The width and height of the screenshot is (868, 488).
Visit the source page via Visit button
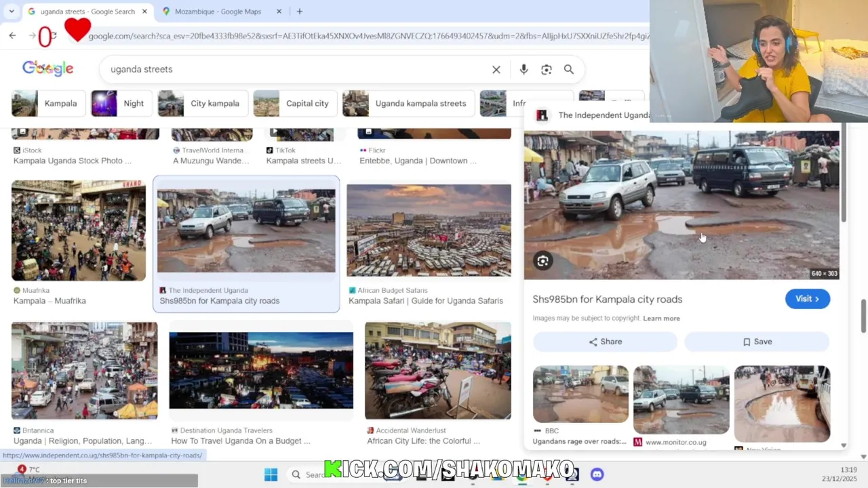(x=807, y=299)
